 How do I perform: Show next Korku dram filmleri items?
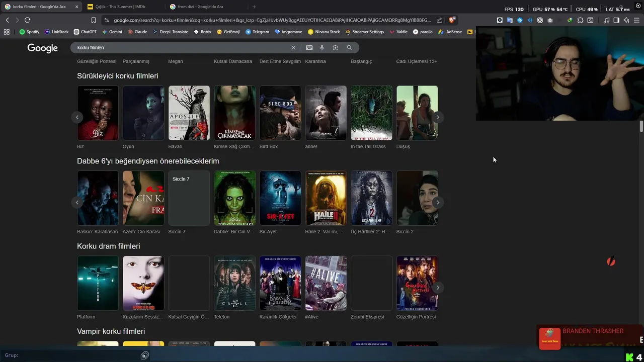[x=438, y=288]
